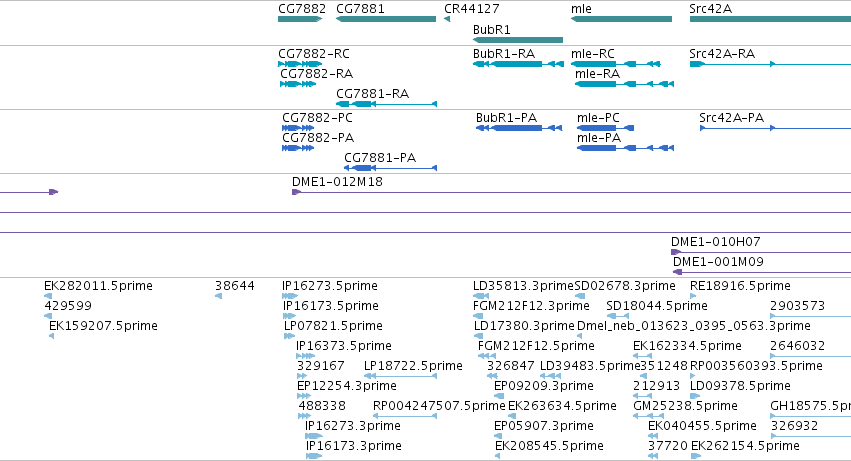Image resolution: width=851 pixels, height=461 pixels.
Task: Select the CG7881-RA transcript glyph
Action: click(x=386, y=104)
